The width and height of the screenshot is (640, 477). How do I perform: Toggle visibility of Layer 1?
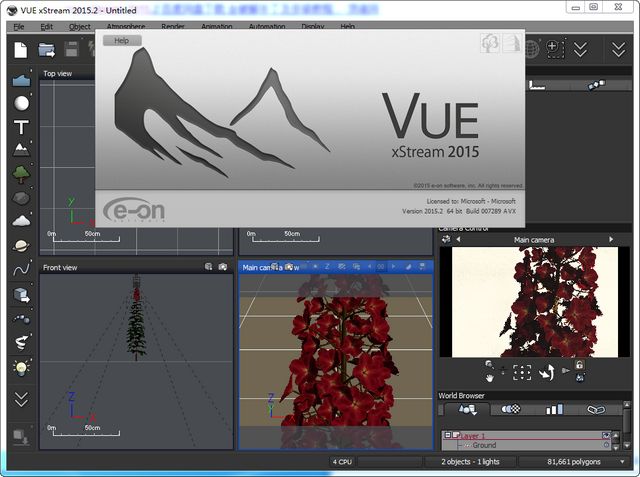pos(606,435)
